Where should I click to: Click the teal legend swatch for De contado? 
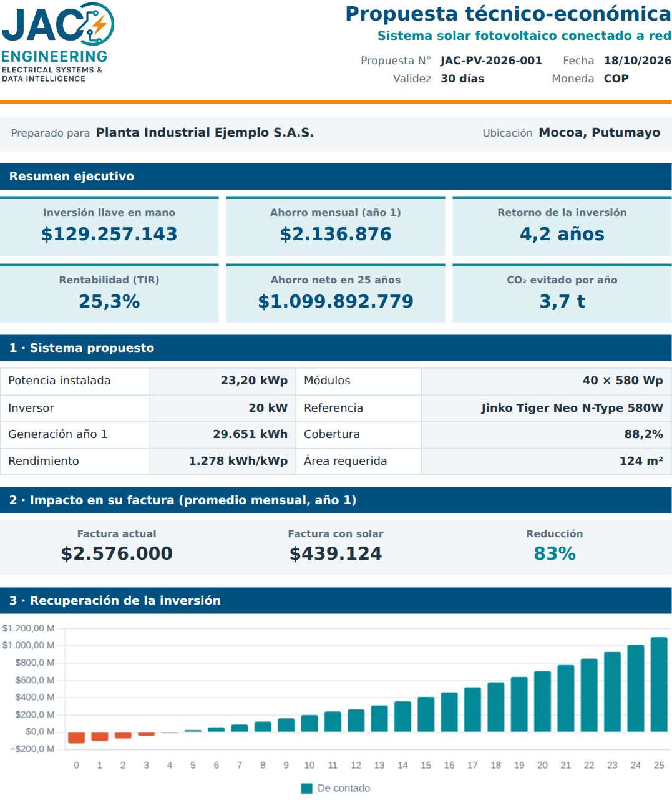[x=306, y=789]
